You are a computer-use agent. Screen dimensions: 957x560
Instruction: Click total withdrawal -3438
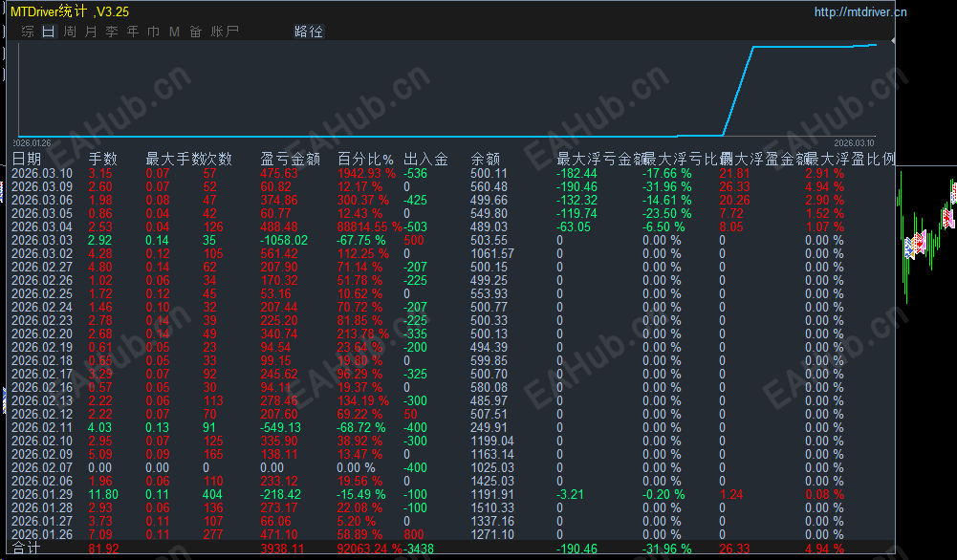419,549
